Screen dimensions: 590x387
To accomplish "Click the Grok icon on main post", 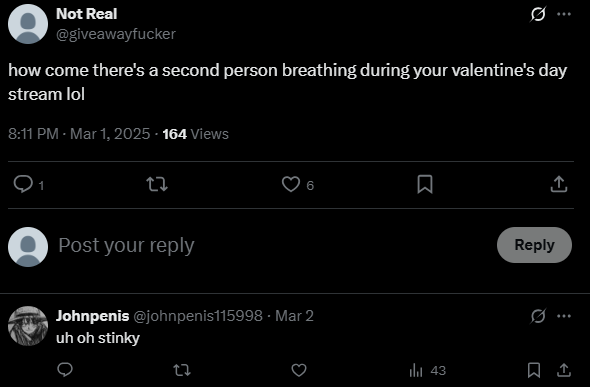I will (x=538, y=14).
